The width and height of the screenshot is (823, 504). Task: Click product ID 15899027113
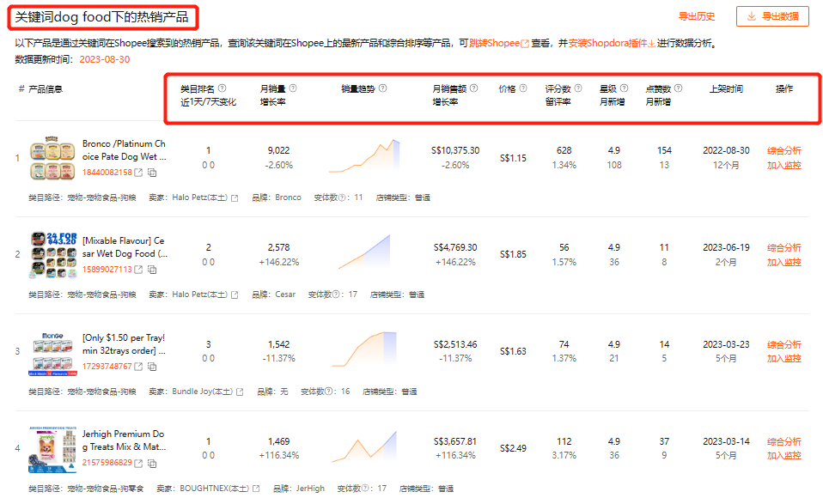107,270
